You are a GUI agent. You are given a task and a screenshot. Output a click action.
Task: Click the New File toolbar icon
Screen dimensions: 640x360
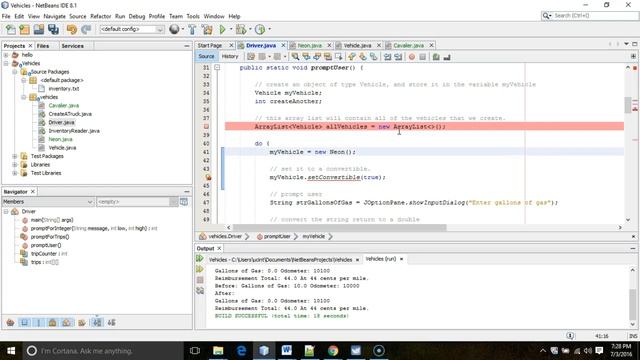pos(11,29)
